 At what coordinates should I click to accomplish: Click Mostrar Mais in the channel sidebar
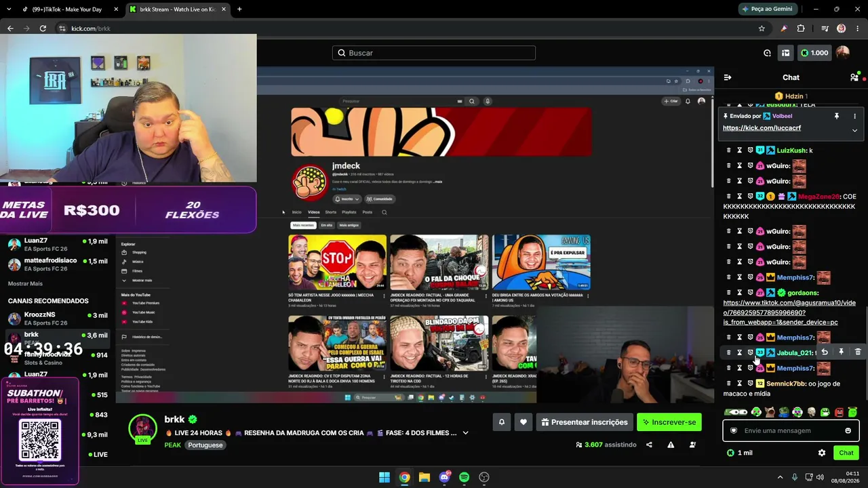tap(25, 283)
